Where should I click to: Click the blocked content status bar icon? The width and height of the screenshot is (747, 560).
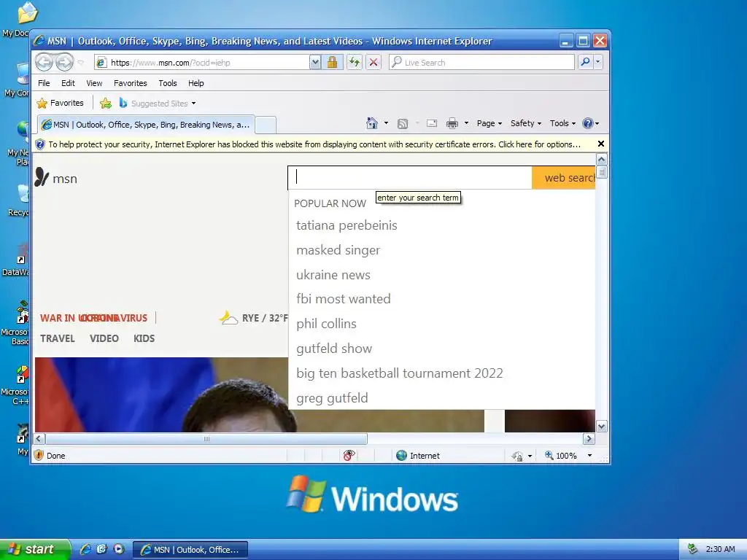[x=349, y=456]
